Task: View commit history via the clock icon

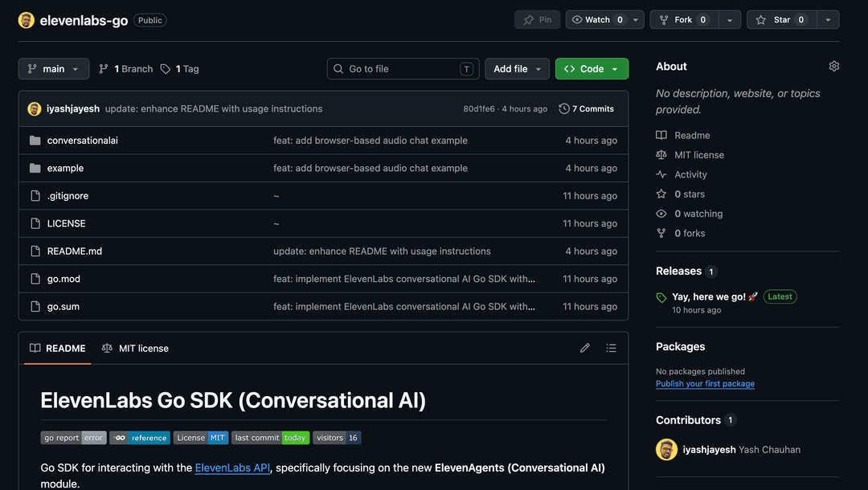Action: (563, 108)
